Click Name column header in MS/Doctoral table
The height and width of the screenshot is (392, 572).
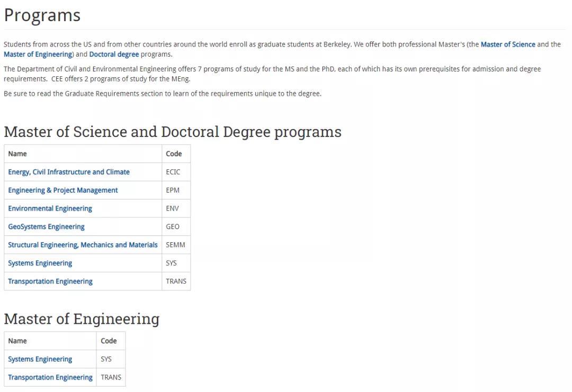(x=17, y=154)
